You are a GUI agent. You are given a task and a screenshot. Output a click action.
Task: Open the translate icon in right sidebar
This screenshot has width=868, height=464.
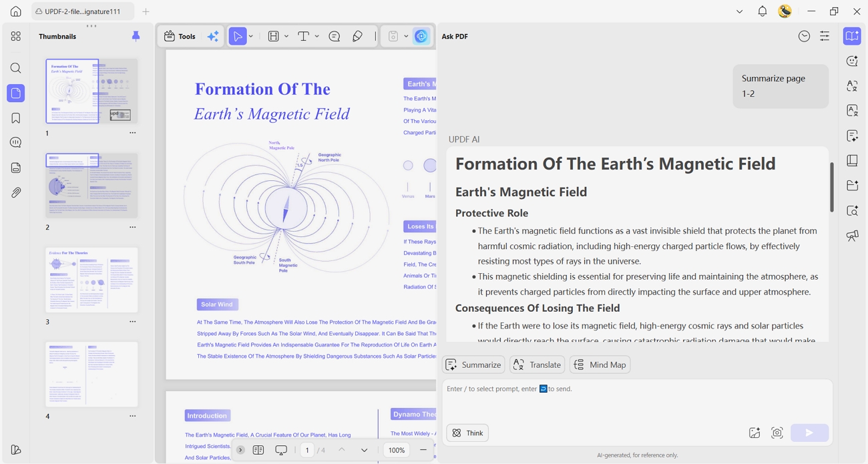(x=852, y=86)
